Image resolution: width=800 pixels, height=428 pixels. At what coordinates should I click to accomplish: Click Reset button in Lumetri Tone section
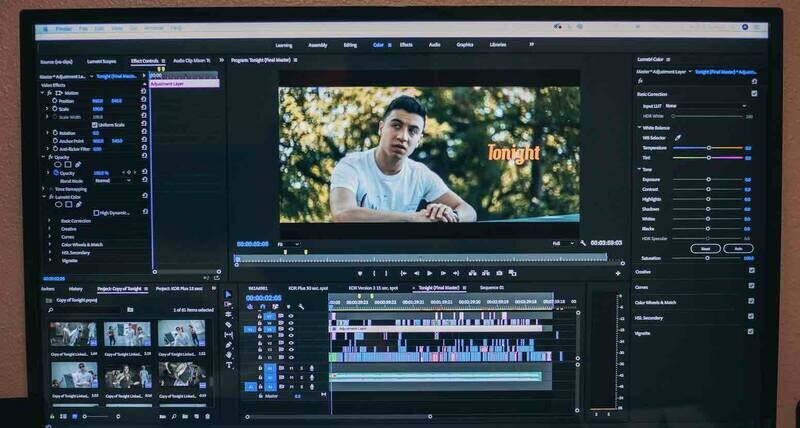[706, 248]
